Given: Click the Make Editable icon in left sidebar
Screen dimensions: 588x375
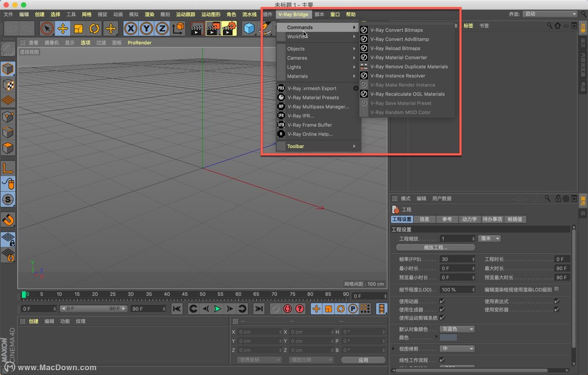Looking at the screenshot, I should click(x=8, y=49).
